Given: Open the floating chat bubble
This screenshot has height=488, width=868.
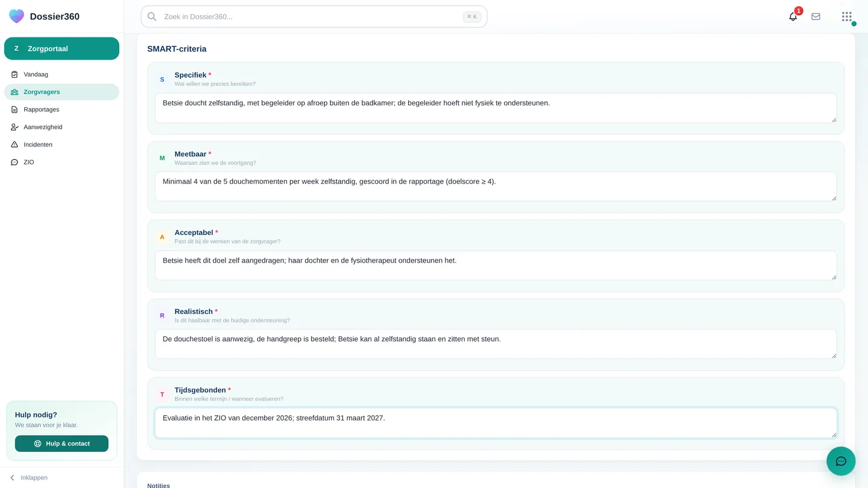Looking at the screenshot, I should pyautogui.click(x=841, y=461).
